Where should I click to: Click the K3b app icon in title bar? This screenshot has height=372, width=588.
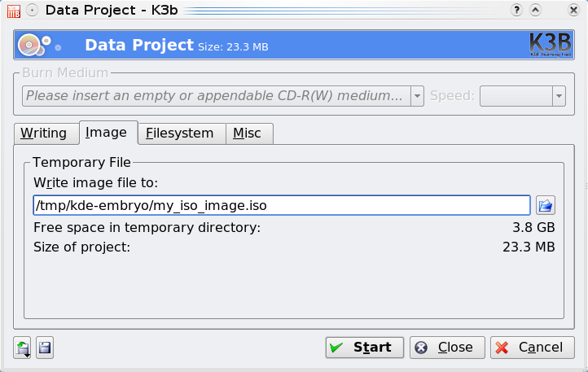click(11, 11)
